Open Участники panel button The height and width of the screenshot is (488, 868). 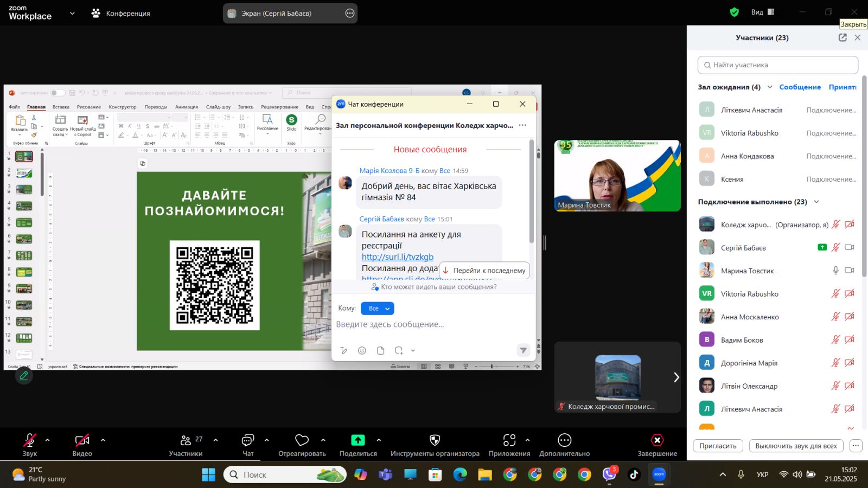coord(186,445)
